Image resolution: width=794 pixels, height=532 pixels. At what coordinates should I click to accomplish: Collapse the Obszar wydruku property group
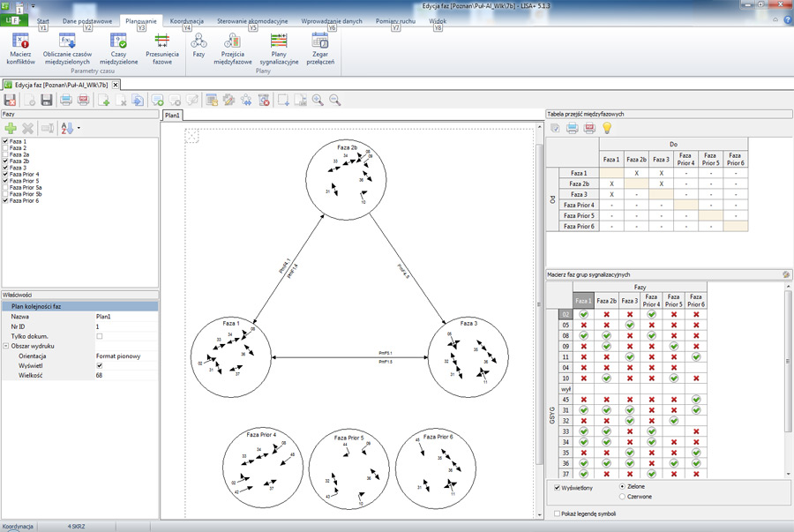[x=5, y=346]
